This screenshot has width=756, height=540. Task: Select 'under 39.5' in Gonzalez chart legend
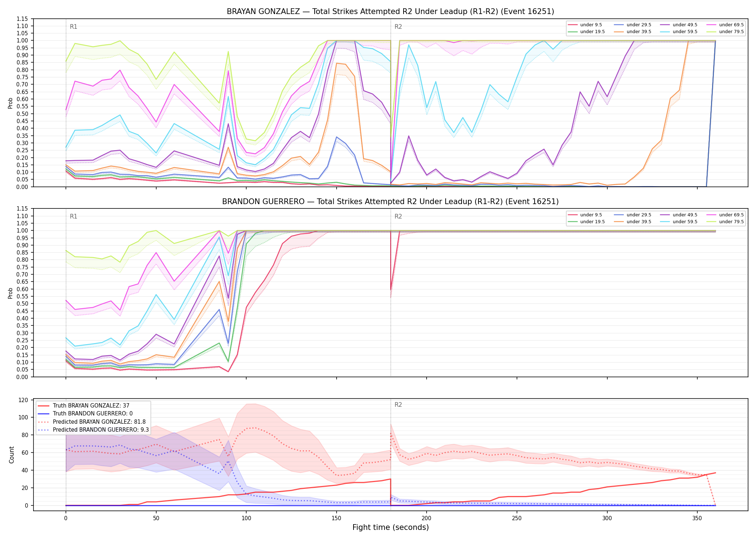(x=633, y=32)
